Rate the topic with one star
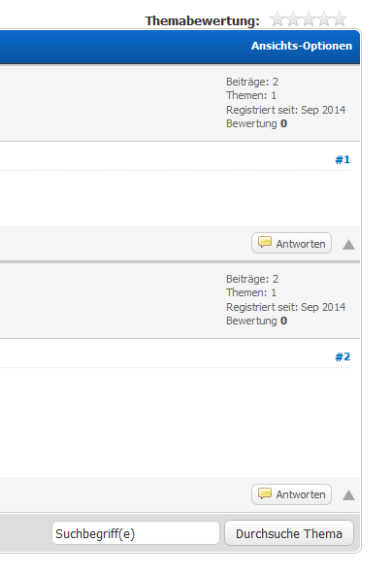Screen dimensions: 392x577 [278, 19]
